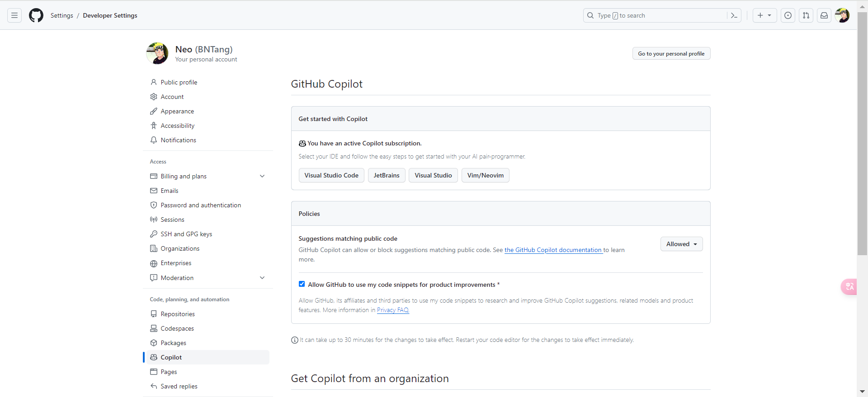Click the pink translate floating icon
868x397 pixels.
pyautogui.click(x=849, y=287)
